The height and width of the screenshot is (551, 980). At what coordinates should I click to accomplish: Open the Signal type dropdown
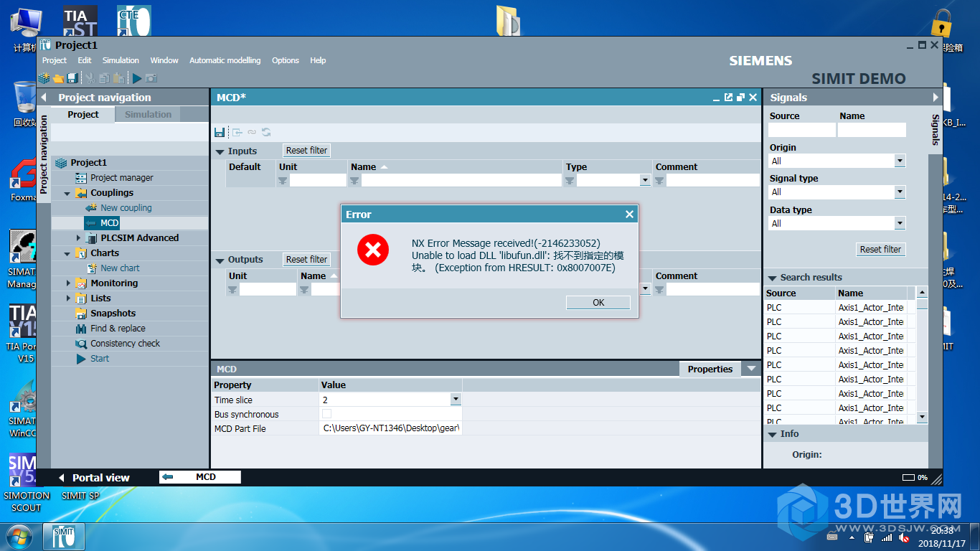point(900,192)
